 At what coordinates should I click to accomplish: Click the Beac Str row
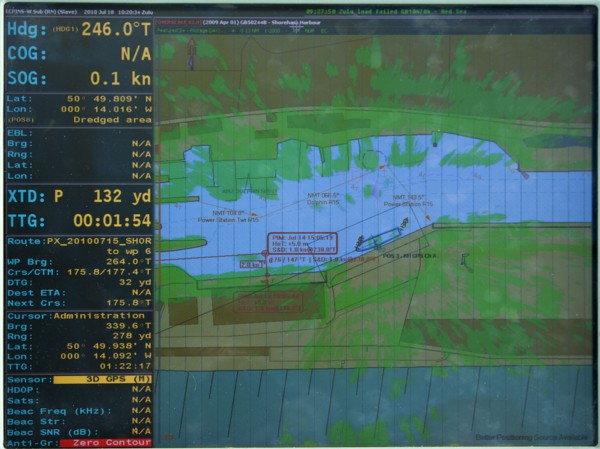(x=79, y=421)
